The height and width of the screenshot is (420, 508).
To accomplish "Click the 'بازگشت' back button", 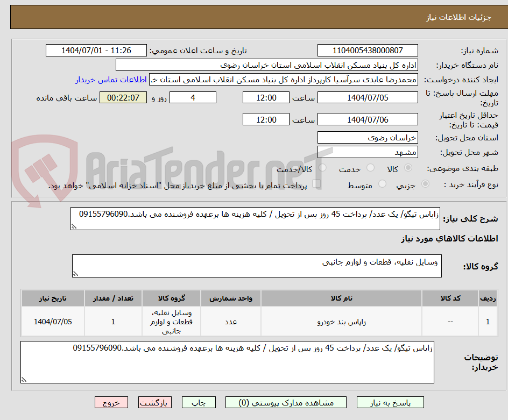I will (155, 402).
